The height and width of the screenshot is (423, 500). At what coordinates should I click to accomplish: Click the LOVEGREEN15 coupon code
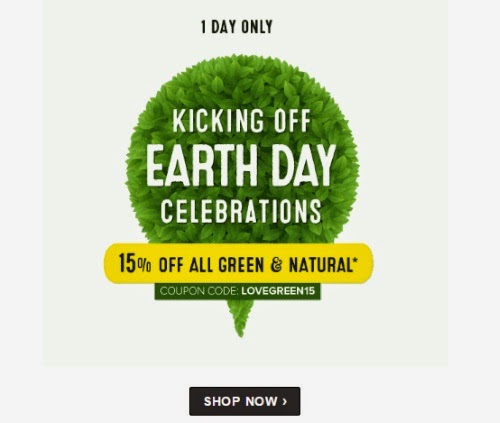tap(278, 291)
